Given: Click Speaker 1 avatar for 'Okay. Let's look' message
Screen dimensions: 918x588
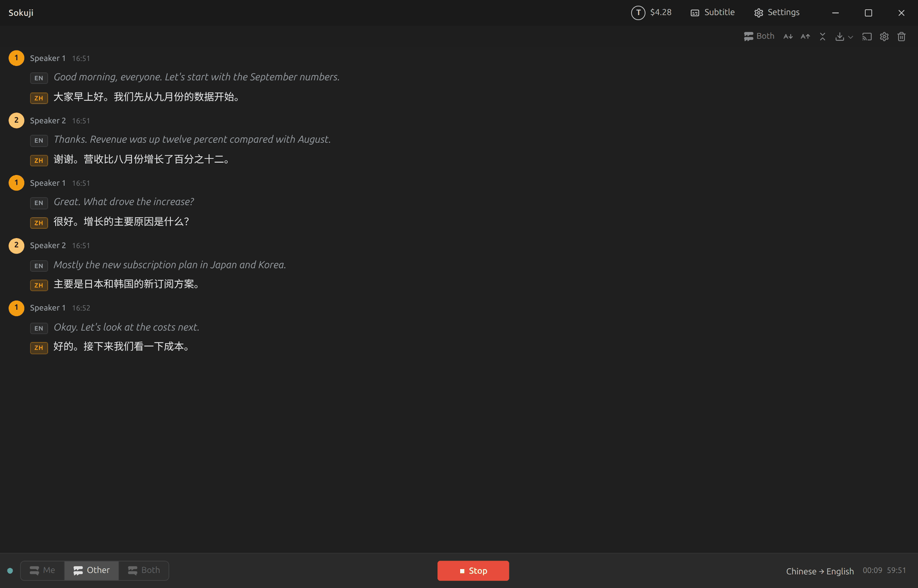Looking at the screenshot, I should [x=16, y=308].
